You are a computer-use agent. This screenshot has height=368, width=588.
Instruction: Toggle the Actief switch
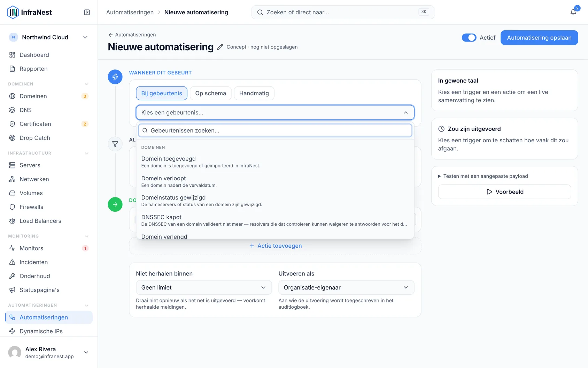click(469, 38)
